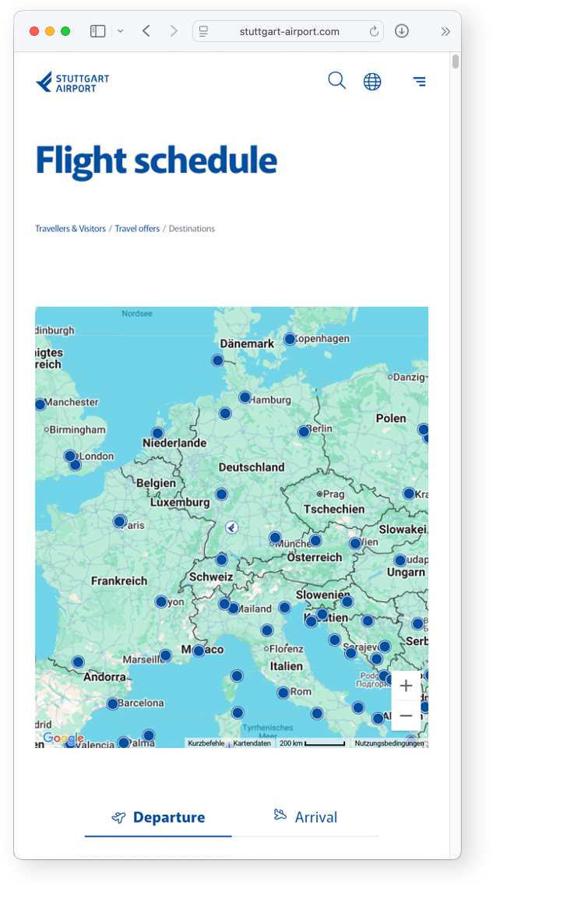The height and width of the screenshot is (924, 574).
Task: Expand the toolbar overflow double-chevron
Action: tap(445, 31)
